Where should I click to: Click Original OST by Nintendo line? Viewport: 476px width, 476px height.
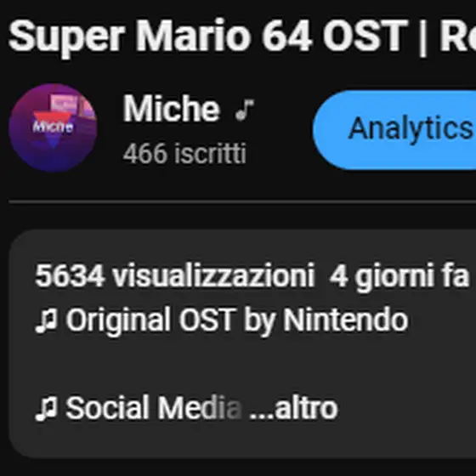tap(222, 320)
